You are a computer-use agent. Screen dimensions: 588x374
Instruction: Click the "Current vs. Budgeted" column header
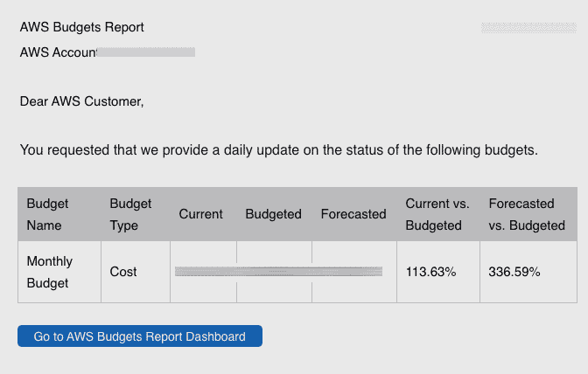click(437, 214)
